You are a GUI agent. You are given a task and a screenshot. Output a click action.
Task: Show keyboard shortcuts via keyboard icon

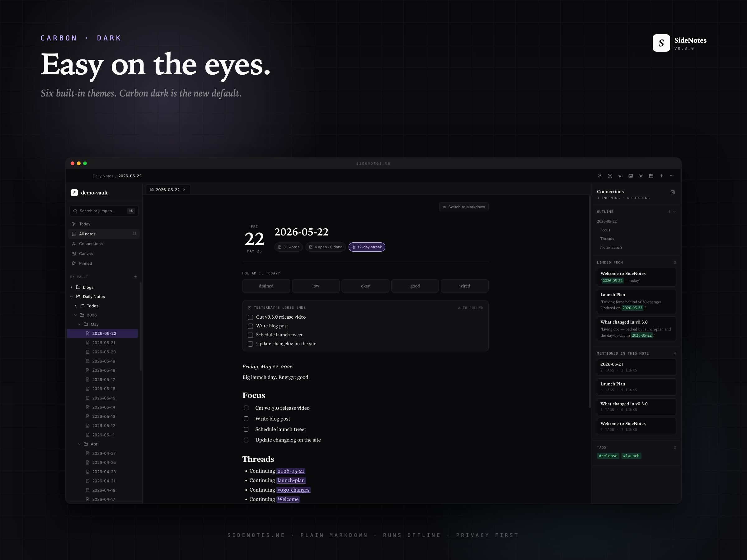631,176
